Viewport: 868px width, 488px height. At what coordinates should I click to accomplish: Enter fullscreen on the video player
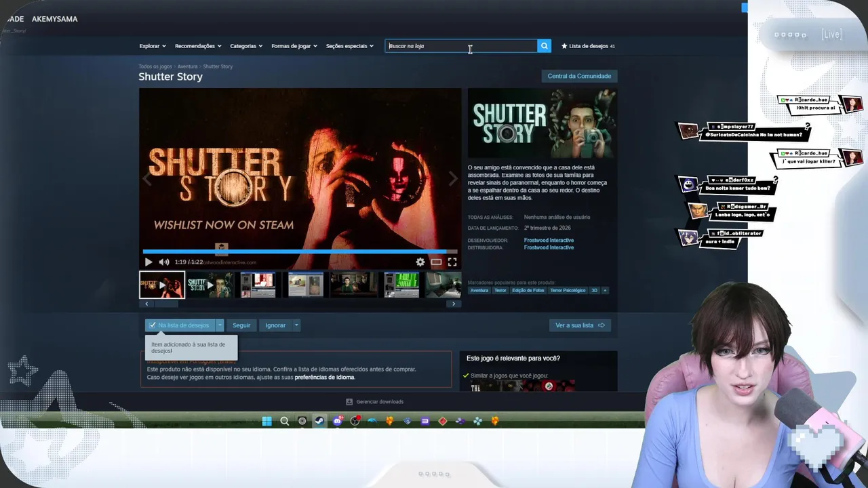[x=452, y=262]
